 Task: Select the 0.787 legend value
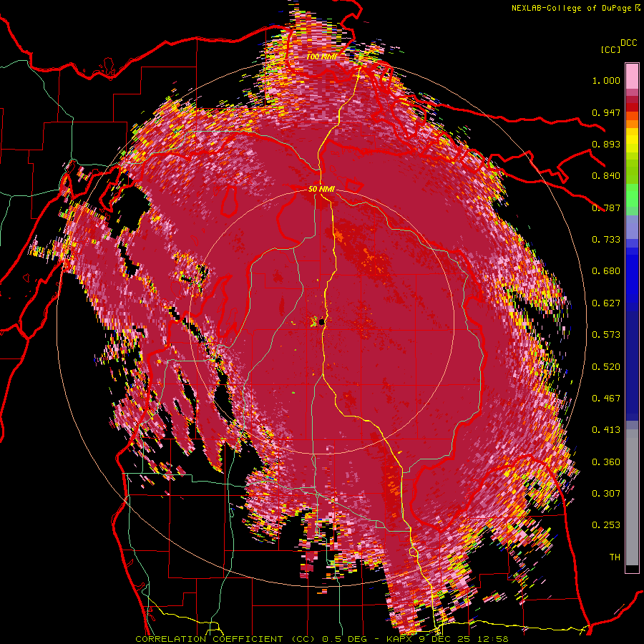[606, 208]
